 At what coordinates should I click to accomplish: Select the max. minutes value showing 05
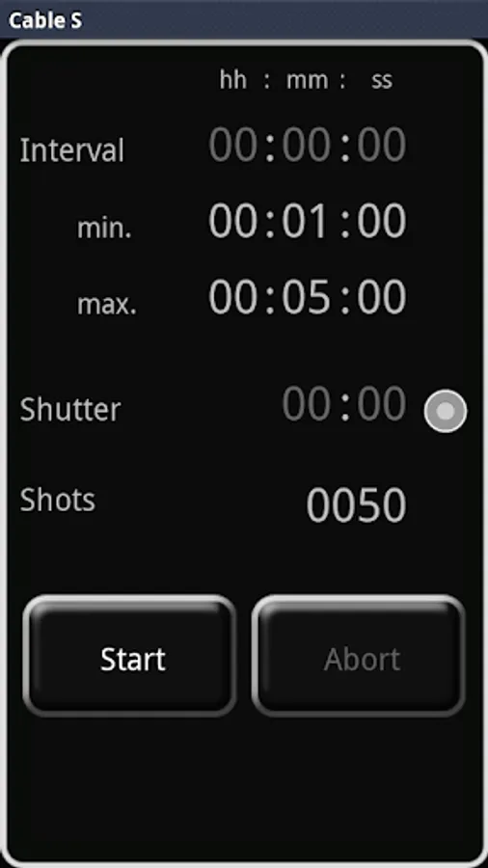click(307, 297)
